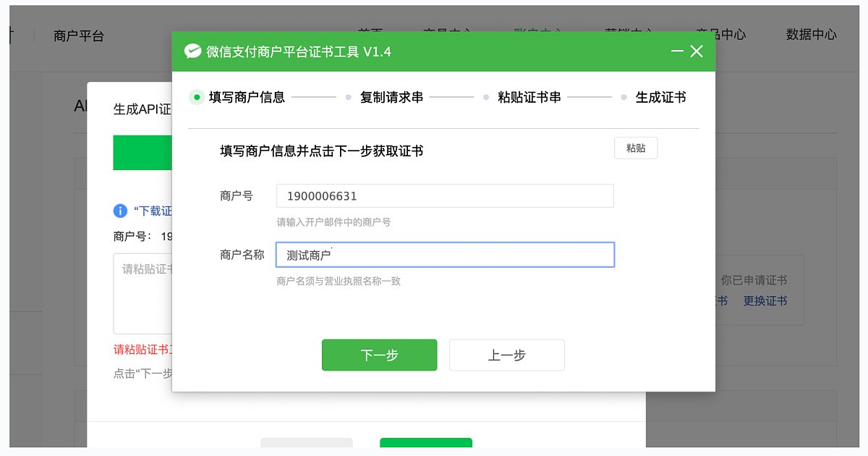Click the 粘贴 paste button
868x456 pixels.
[x=636, y=148]
